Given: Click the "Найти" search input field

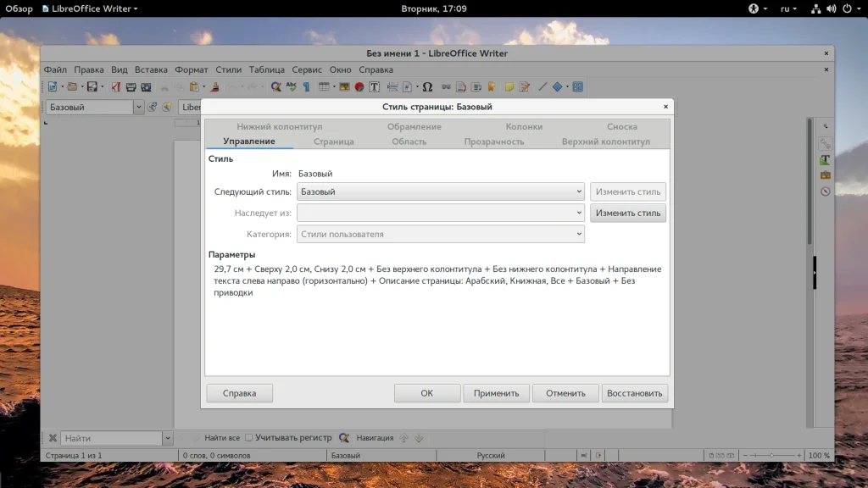Looking at the screenshot, I should [x=111, y=438].
